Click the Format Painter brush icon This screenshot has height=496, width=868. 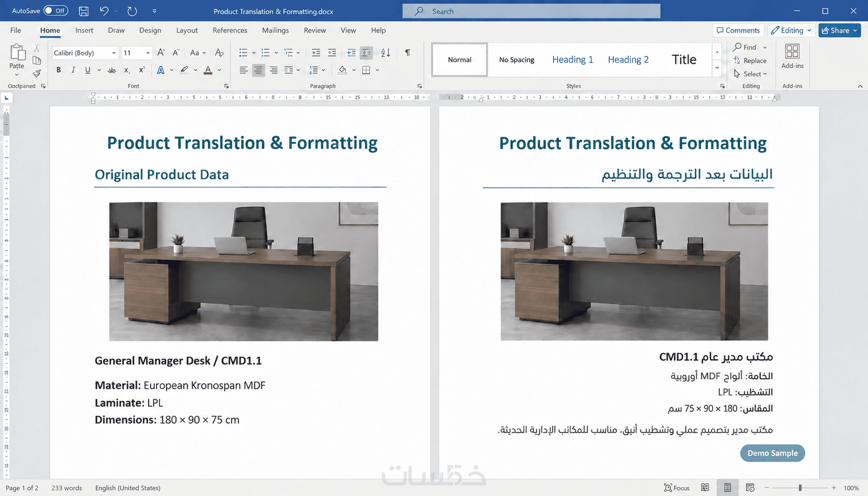[x=37, y=73]
